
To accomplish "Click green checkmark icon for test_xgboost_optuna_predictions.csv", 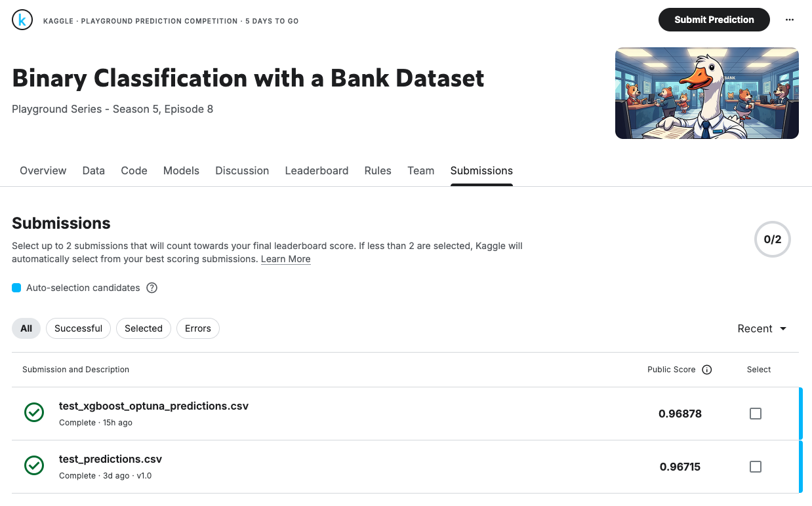I will (34, 412).
